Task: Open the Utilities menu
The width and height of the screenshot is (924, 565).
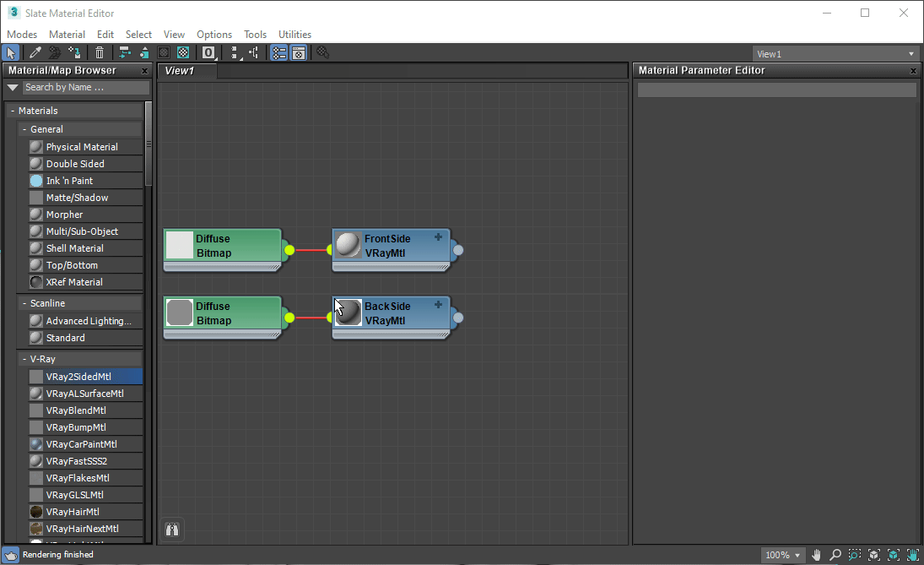Action: coord(294,35)
